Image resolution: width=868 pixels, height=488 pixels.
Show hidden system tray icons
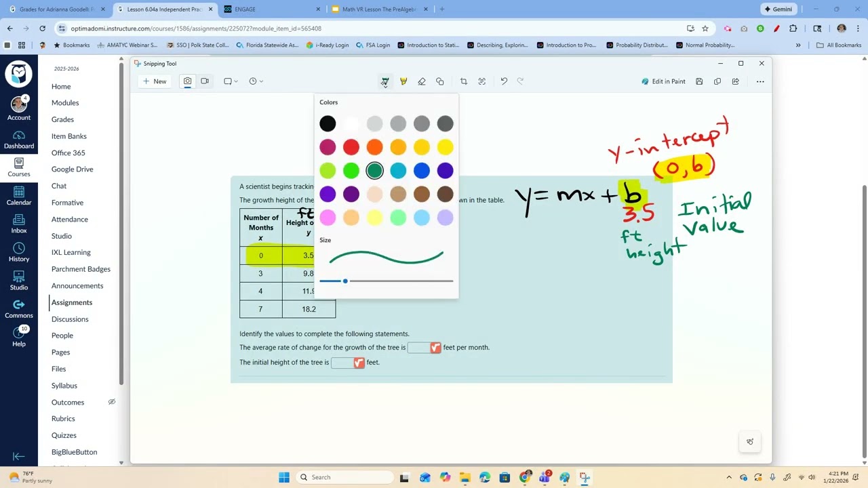coord(729,477)
